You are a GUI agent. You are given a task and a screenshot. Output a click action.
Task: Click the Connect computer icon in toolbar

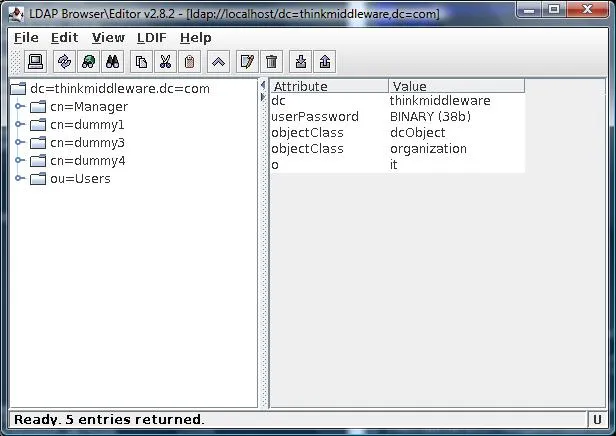coord(35,62)
